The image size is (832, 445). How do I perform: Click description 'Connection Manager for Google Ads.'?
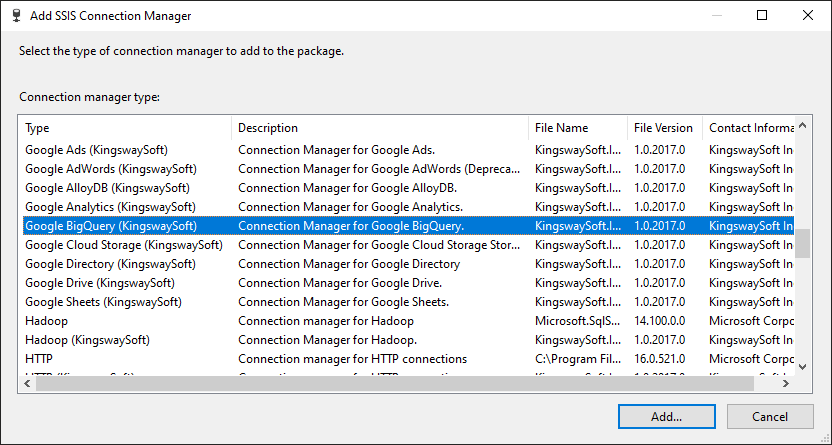click(336, 150)
